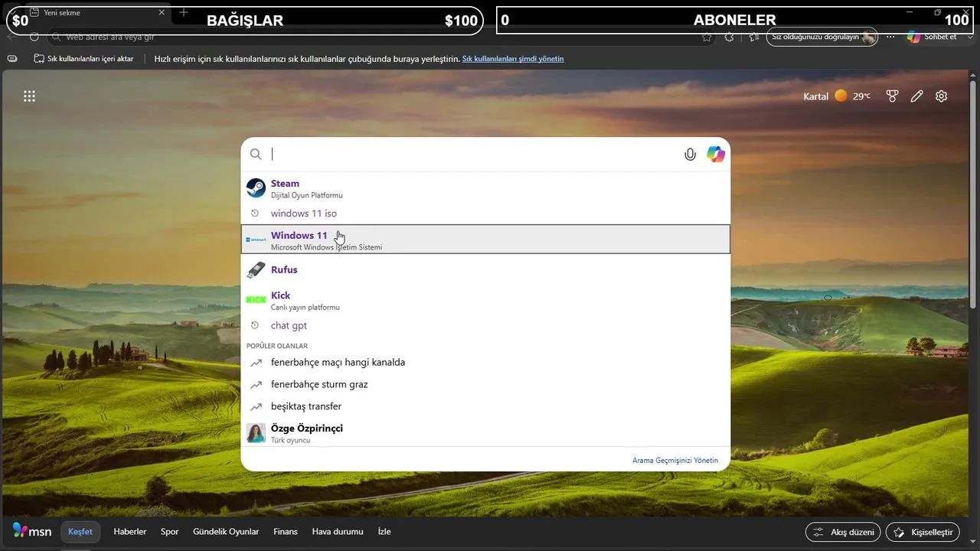Click the pencil edit background icon
The height and width of the screenshot is (551, 980).
coord(916,96)
